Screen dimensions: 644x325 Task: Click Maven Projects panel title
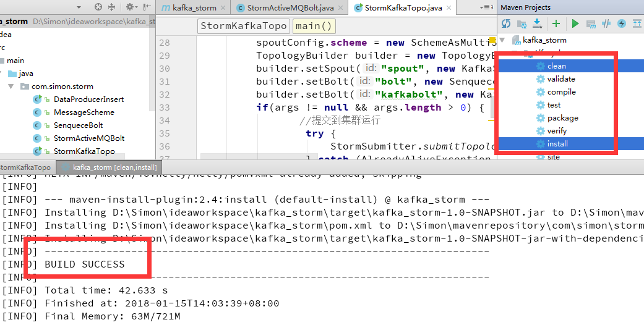click(x=525, y=7)
